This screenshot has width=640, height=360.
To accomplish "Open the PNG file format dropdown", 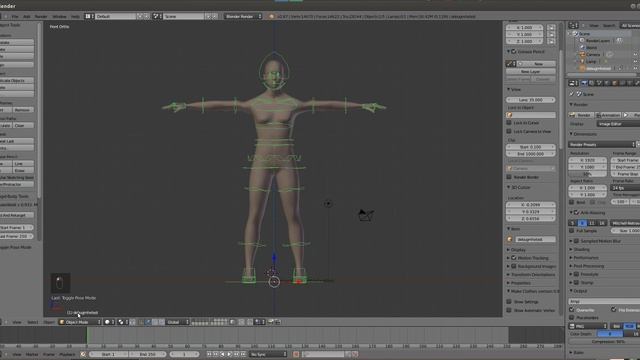I will pos(588,326).
